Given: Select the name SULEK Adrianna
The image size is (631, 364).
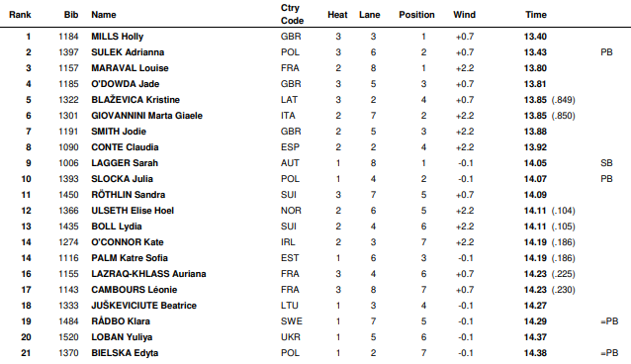Looking at the screenshot, I should click(x=128, y=52).
